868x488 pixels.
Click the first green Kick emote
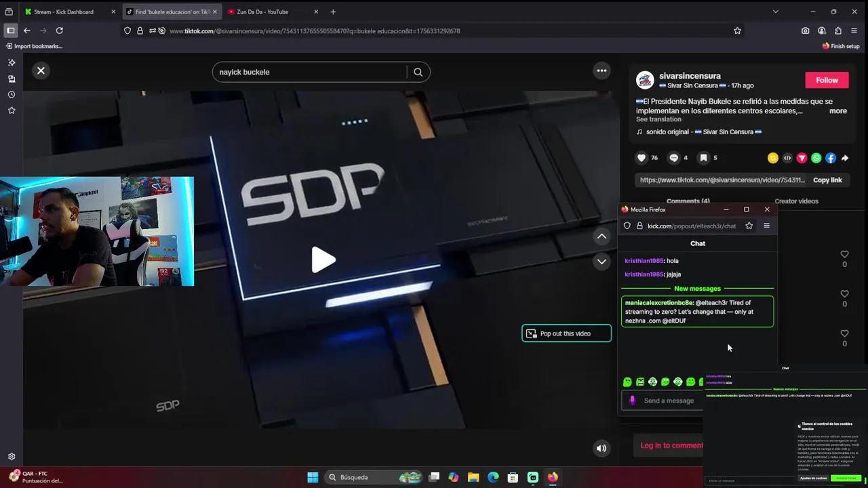[x=627, y=382]
